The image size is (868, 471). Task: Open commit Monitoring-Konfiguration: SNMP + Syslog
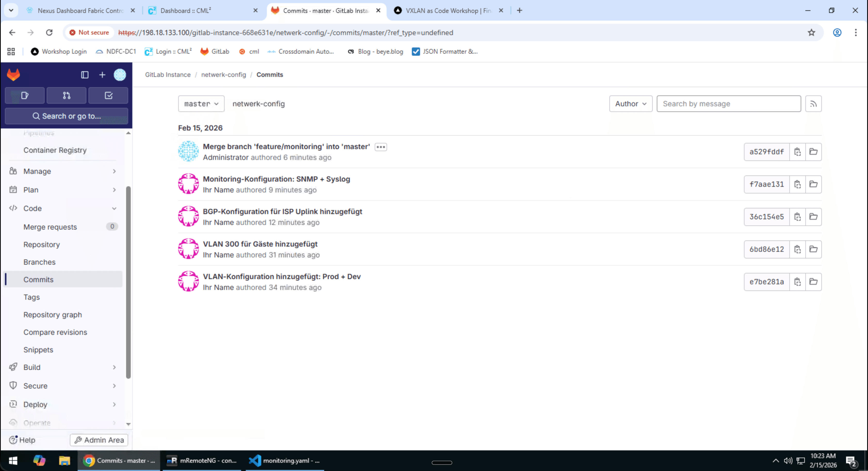[x=276, y=179]
